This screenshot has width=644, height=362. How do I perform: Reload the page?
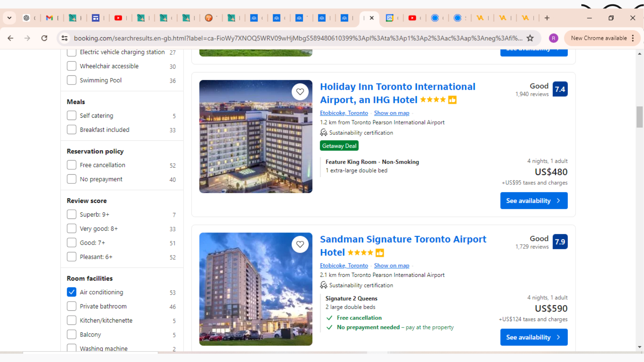tap(44, 38)
